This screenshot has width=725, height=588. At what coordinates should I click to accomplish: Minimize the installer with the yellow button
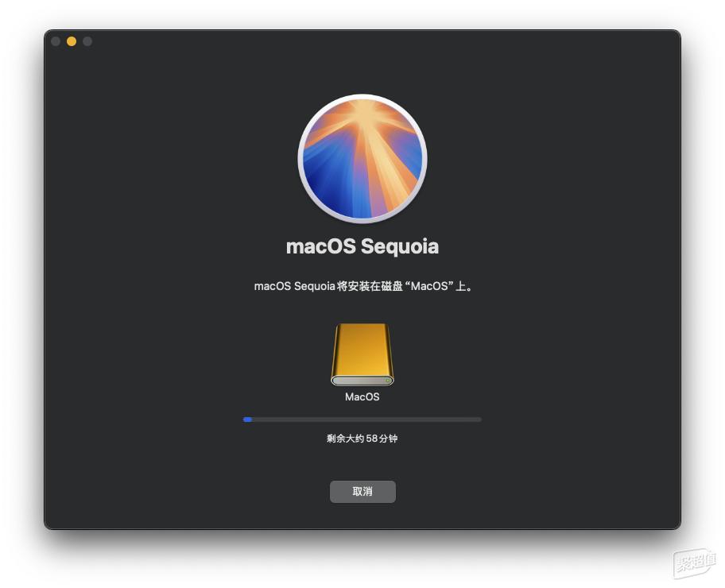pos(72,41)
